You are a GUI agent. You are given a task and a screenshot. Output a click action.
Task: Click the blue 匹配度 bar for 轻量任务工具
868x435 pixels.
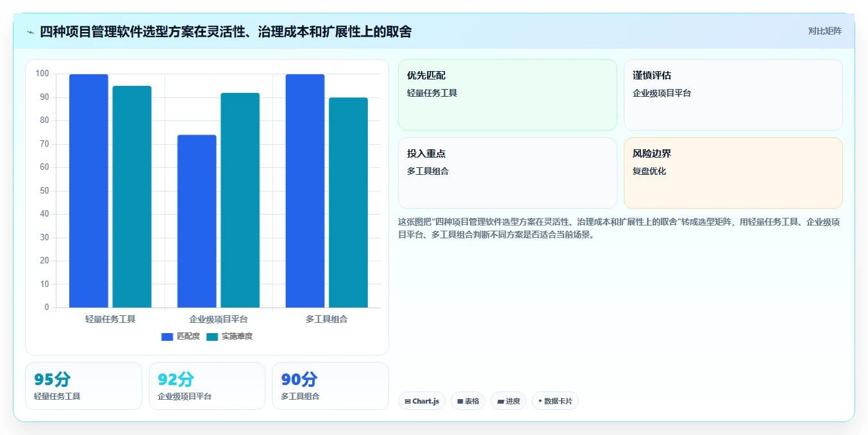tap(88, 191)
